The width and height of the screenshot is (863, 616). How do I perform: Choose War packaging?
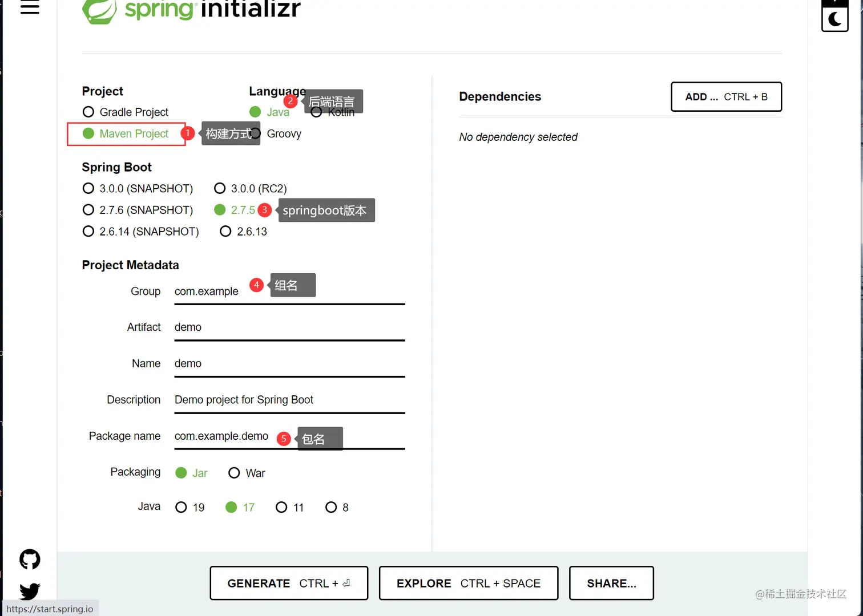pos(247,473)
